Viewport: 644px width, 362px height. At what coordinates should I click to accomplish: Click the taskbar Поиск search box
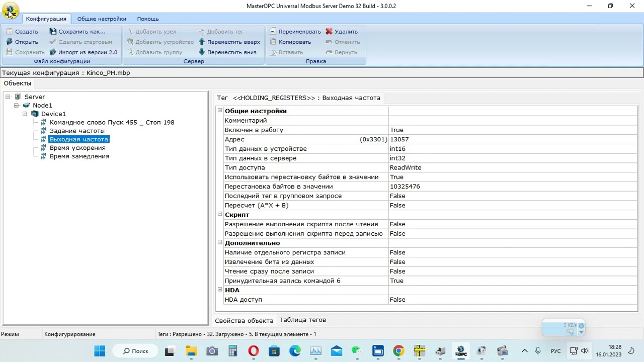coord(134,351)
